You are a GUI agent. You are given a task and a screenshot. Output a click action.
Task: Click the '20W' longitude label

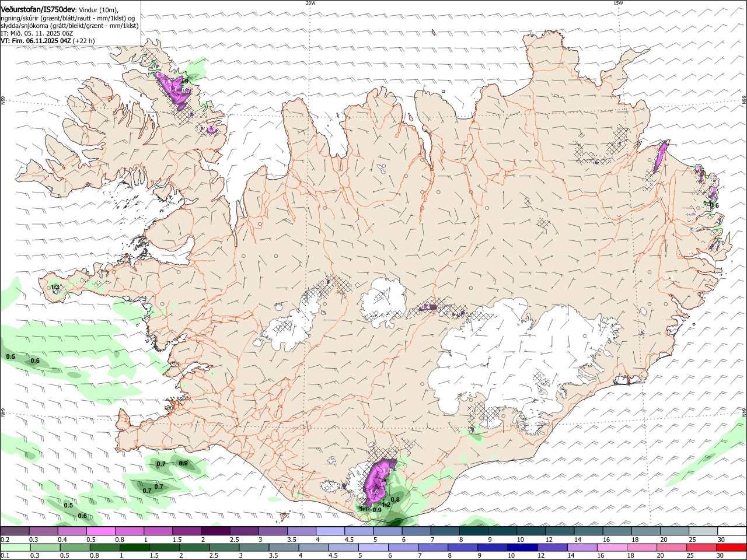click(310, 3)
